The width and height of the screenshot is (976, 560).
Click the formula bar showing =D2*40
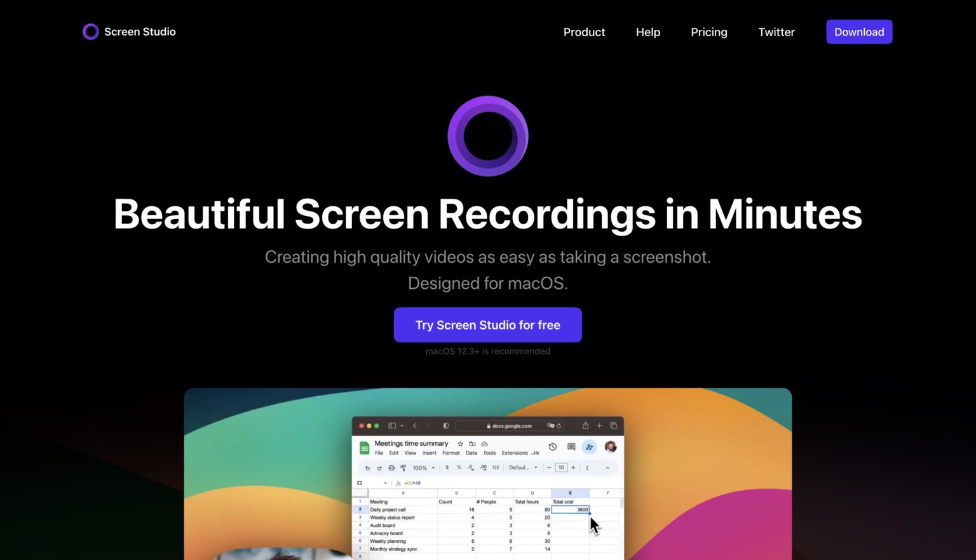point(412,483)
